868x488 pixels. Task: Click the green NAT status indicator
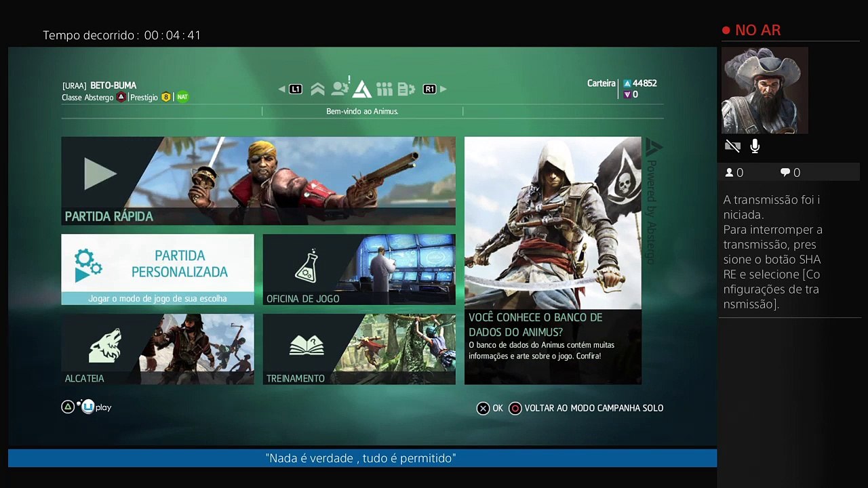[x=182, y=97]
